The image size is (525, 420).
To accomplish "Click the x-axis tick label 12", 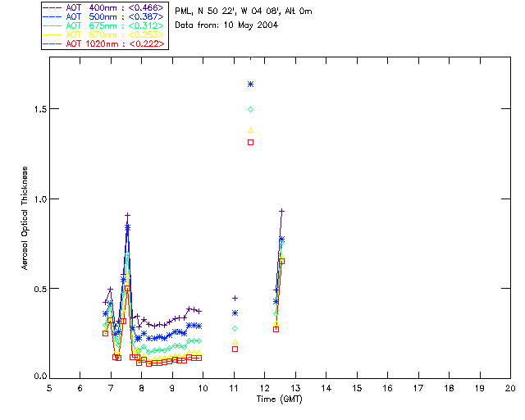I will pyautogui.click(x=264, y=388).
